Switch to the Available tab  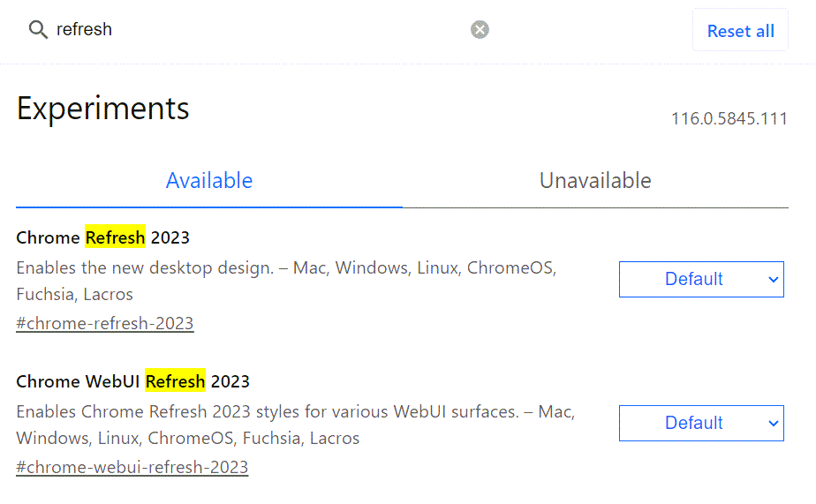209,181
